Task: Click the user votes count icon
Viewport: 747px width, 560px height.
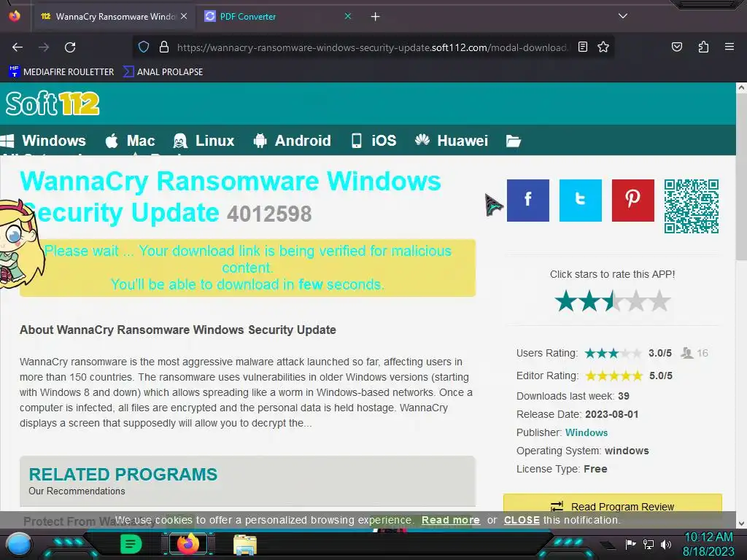Action: (x=686, y=353)
